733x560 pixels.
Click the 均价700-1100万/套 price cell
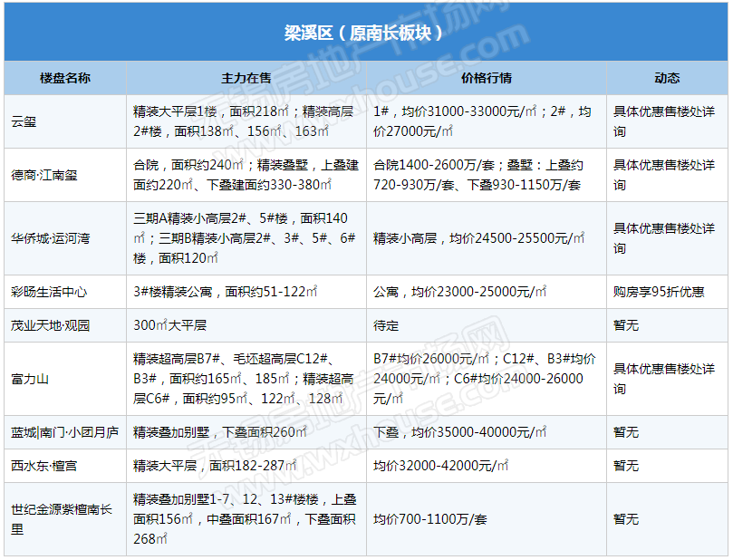click(430, 519)
